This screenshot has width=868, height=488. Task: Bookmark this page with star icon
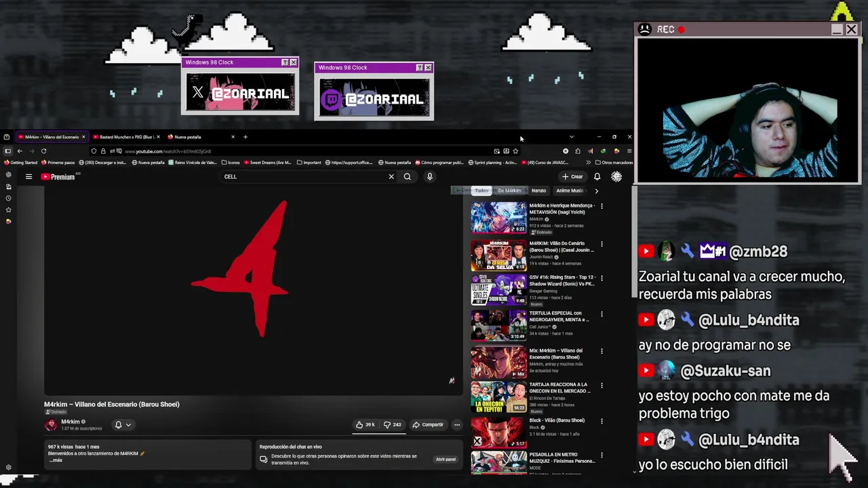tap(515, 151)
